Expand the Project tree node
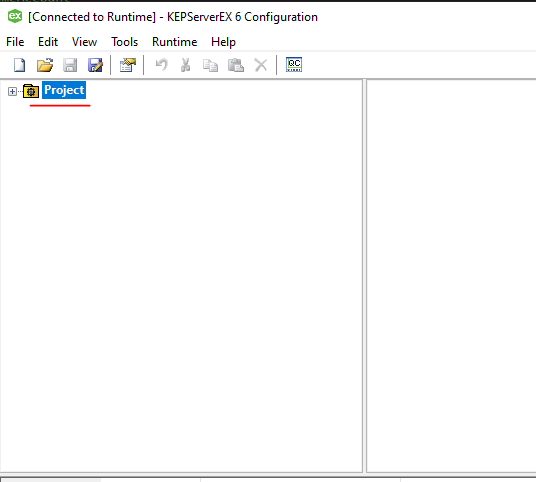536x482 pixels. 12,91
